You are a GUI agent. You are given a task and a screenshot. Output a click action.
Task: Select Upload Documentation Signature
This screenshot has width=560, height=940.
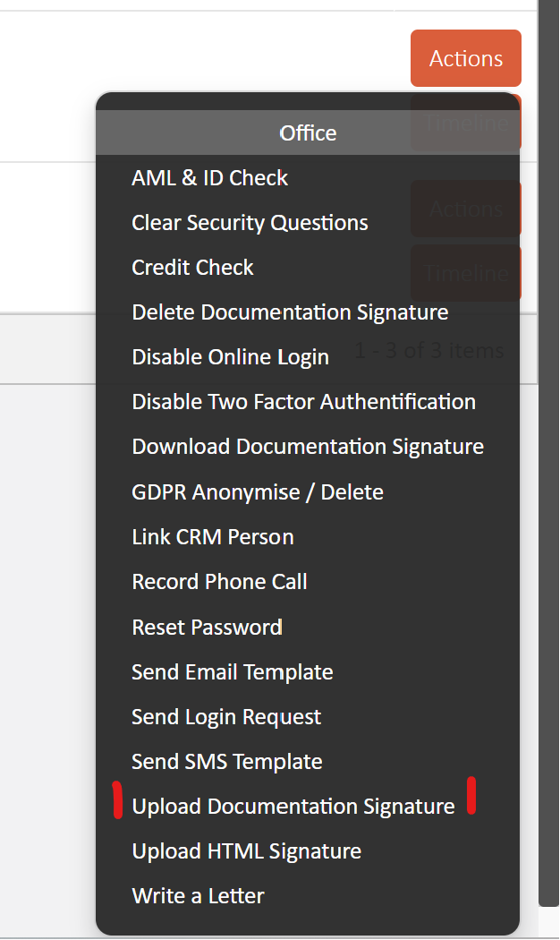point(293,807)
